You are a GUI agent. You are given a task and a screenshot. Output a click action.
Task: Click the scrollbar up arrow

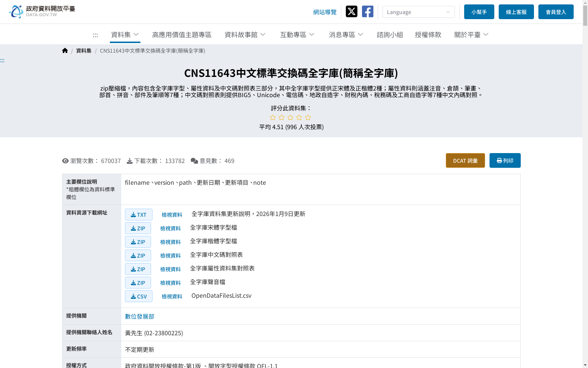pyautogui.click(x=585, y=3)
